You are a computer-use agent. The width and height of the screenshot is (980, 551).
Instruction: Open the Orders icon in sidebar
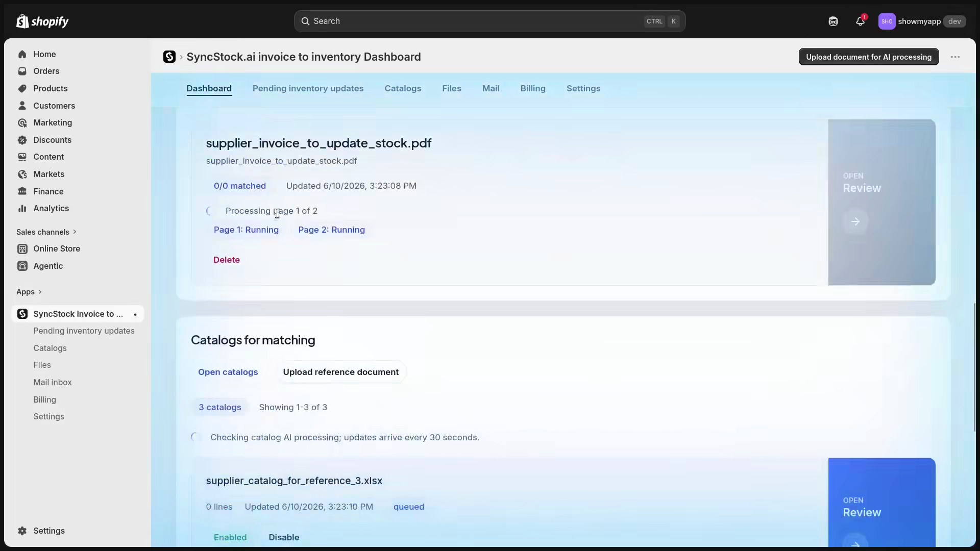pos(22,71)
